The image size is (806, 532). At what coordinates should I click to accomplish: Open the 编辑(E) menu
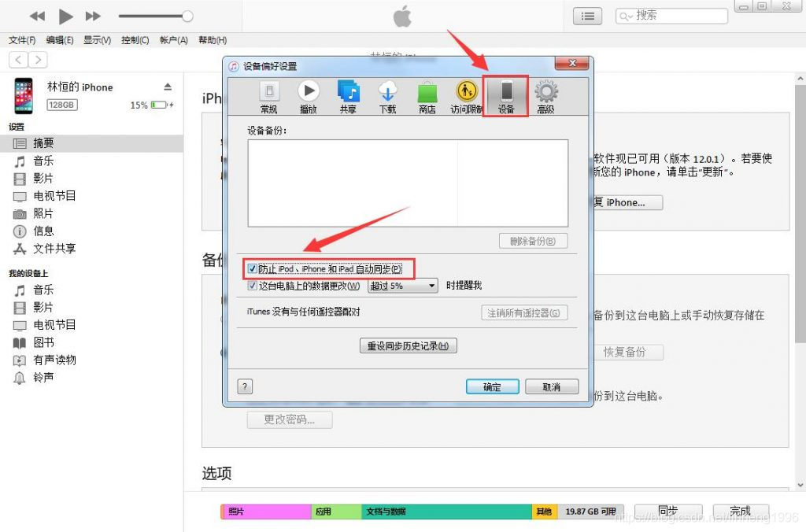point(60,40)
